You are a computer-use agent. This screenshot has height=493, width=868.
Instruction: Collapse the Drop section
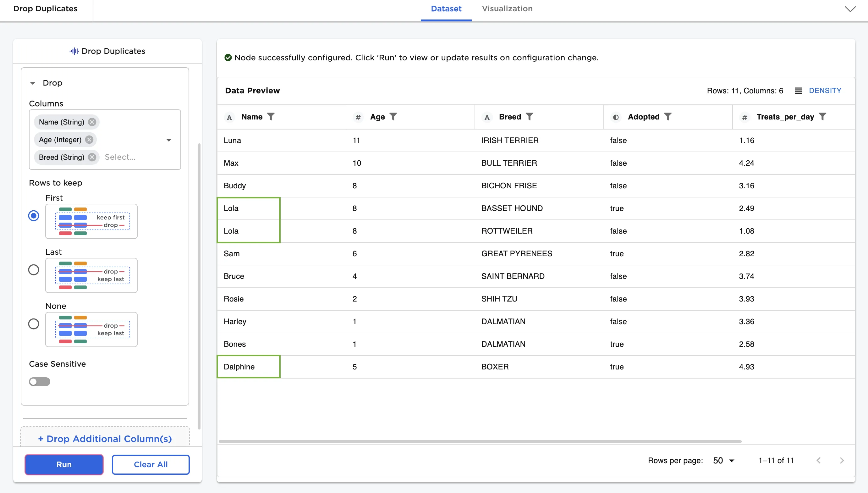(x=32, y=83)
